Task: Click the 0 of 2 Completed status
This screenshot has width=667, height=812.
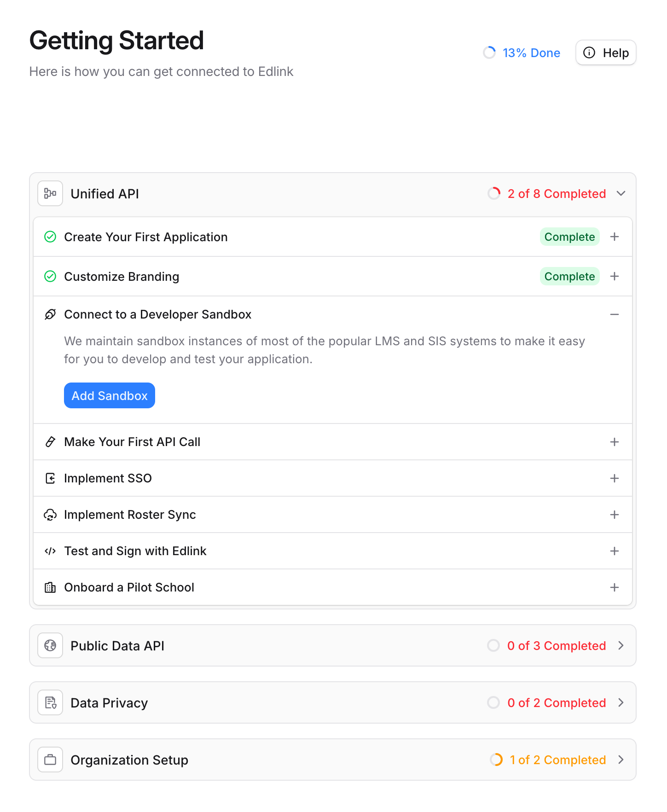Action: pos(557,702)
